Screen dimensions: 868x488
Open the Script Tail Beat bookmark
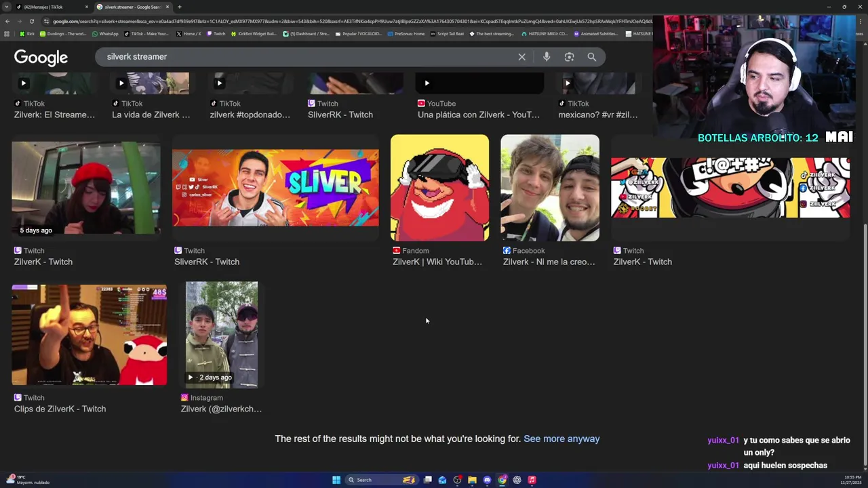click(x=447, y=33)
